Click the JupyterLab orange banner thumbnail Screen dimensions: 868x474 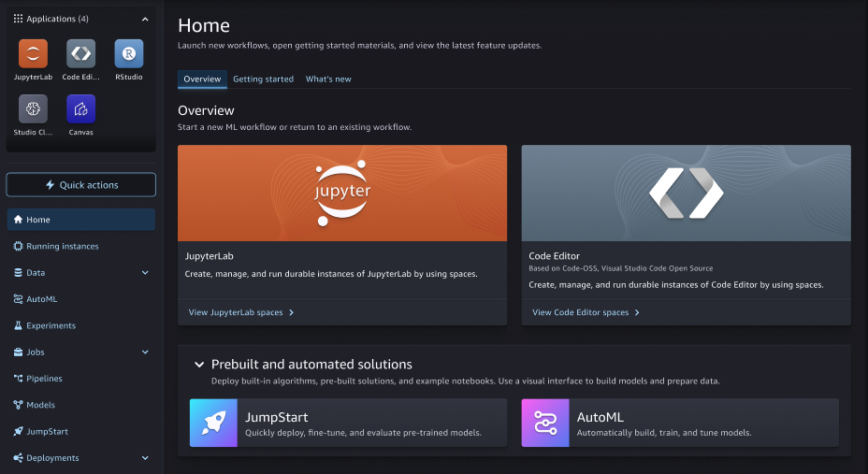(x=342, y=193)
